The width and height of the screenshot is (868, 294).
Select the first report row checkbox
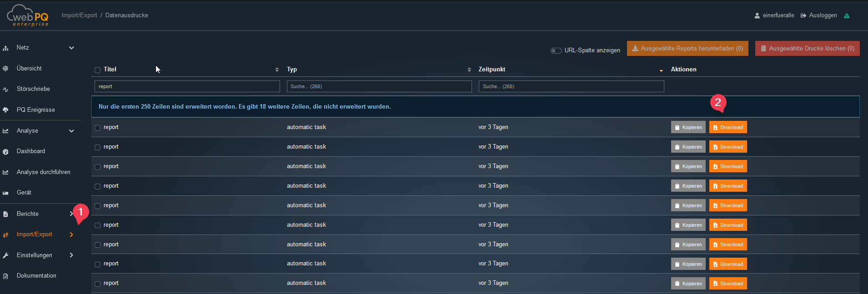click(x=97, y=128)
